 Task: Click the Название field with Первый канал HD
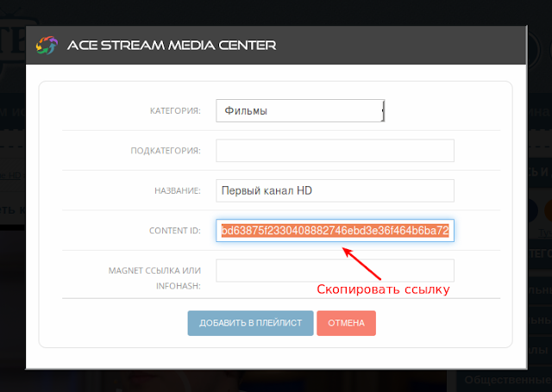[335, 190]
